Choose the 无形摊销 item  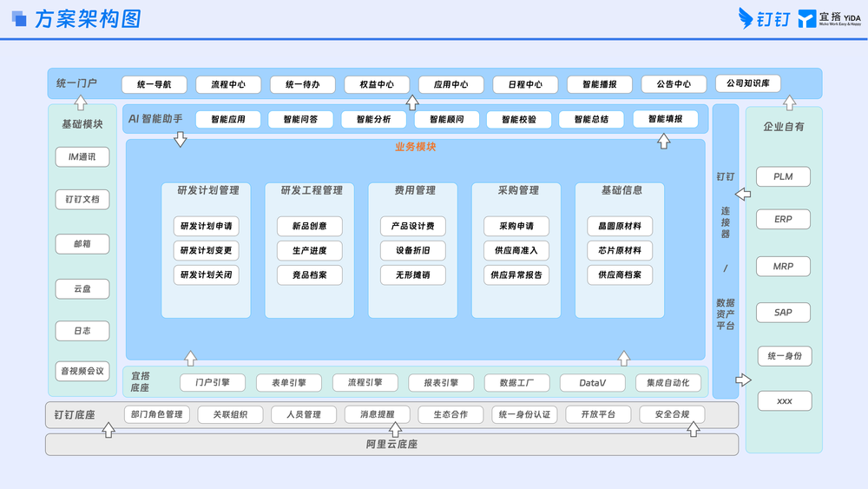(x=413, y=274)
